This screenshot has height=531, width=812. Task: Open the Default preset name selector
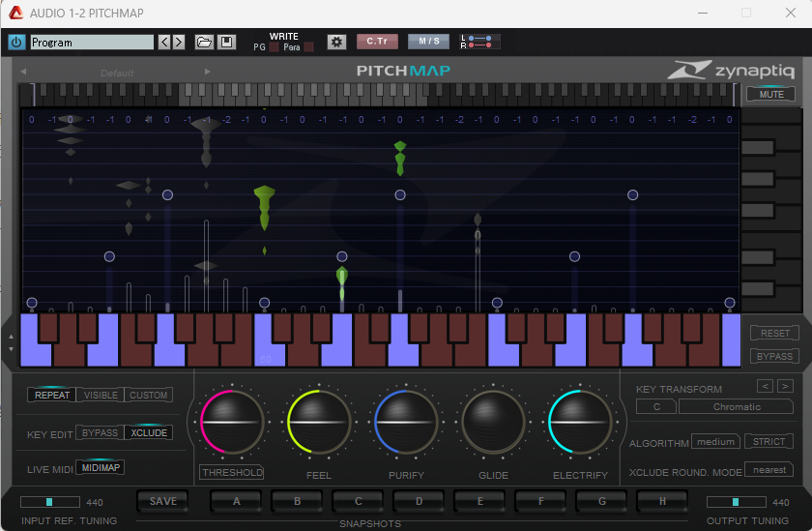click(x=117, y=73)
